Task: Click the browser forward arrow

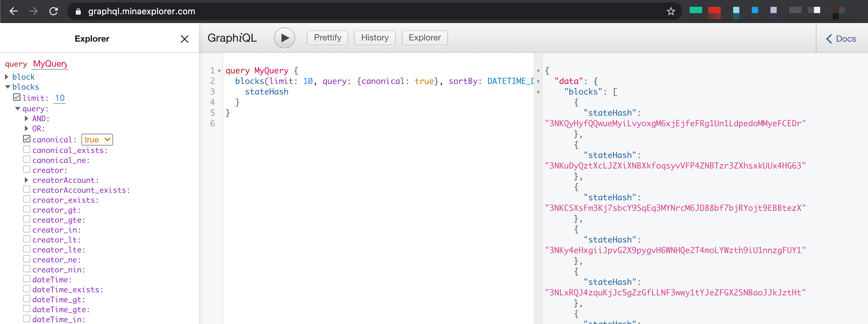Action: point(33,11)
